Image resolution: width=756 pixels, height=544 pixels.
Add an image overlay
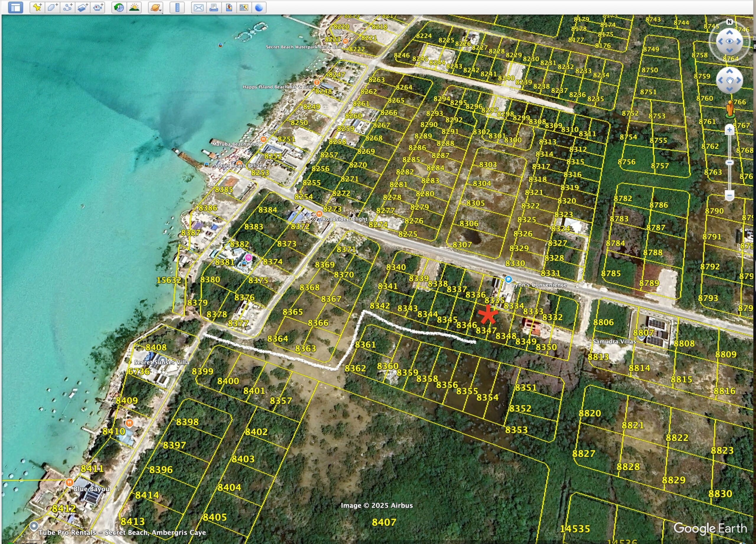pos(83,7)
